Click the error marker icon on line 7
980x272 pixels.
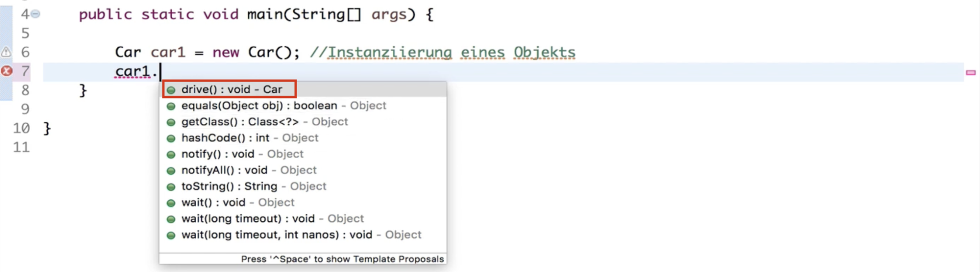tap(7, 71)
